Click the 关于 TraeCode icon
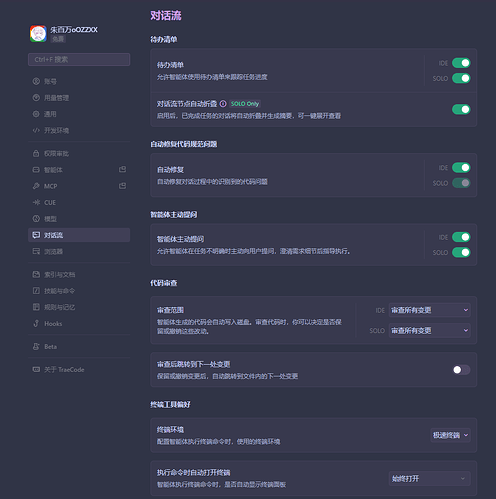 pyautogui.click(x=36, y=369)
